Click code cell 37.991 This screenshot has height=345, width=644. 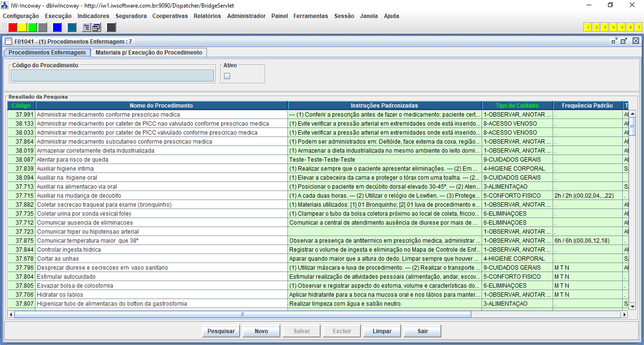[21, 115]
